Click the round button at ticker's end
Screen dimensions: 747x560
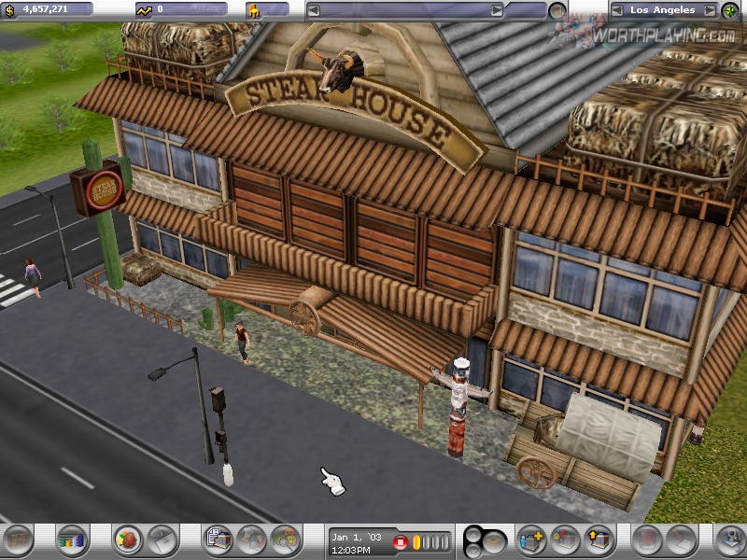pos(557,11)
